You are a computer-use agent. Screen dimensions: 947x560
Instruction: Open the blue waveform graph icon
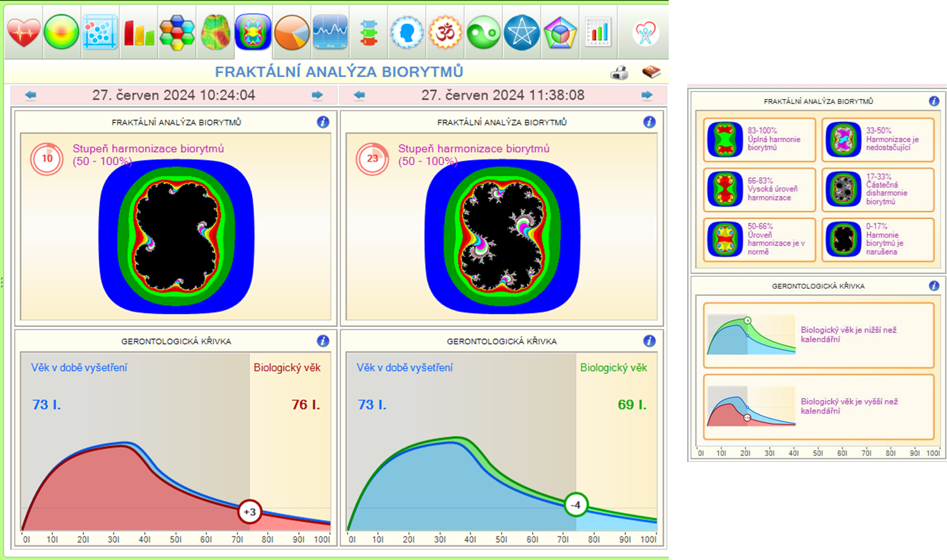(330, 32)
